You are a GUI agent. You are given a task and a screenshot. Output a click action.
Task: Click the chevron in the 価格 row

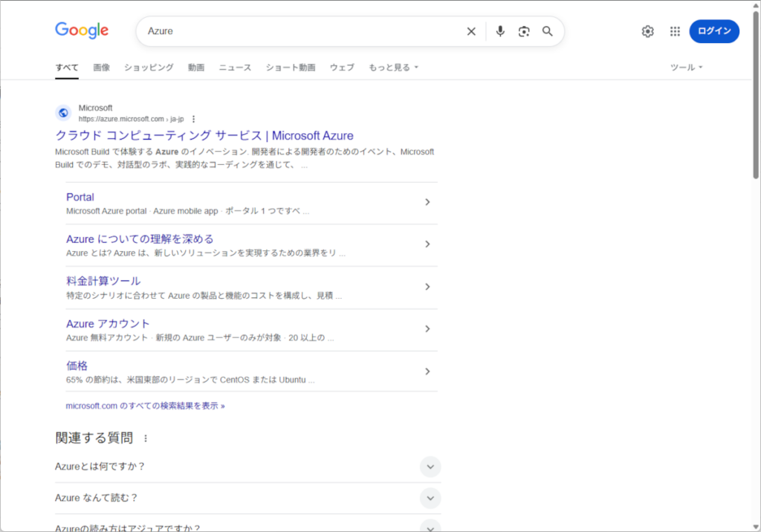pos(427,372)
